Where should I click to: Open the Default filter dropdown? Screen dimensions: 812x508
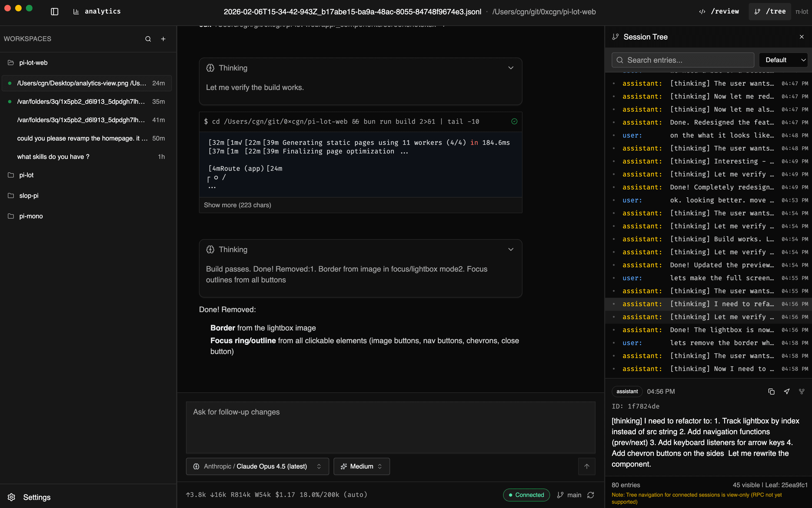[783, 60]
